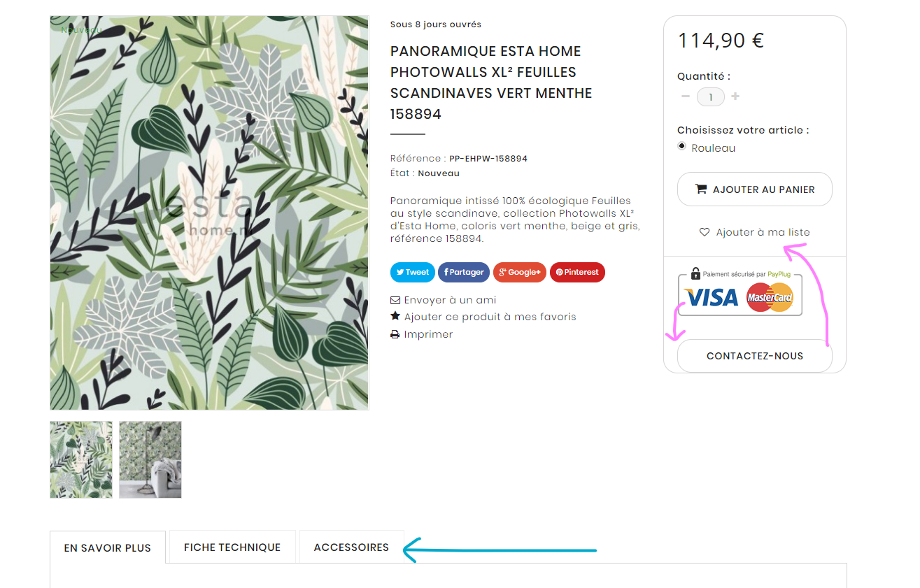Click the shopping cart icon in Ajouter au panier

pos(700,189)
